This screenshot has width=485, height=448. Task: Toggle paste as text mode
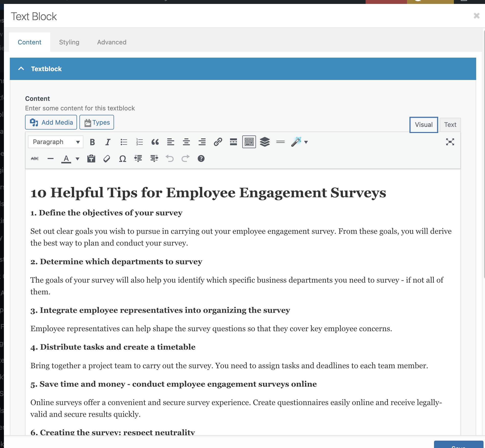click(x=91, y=159)
